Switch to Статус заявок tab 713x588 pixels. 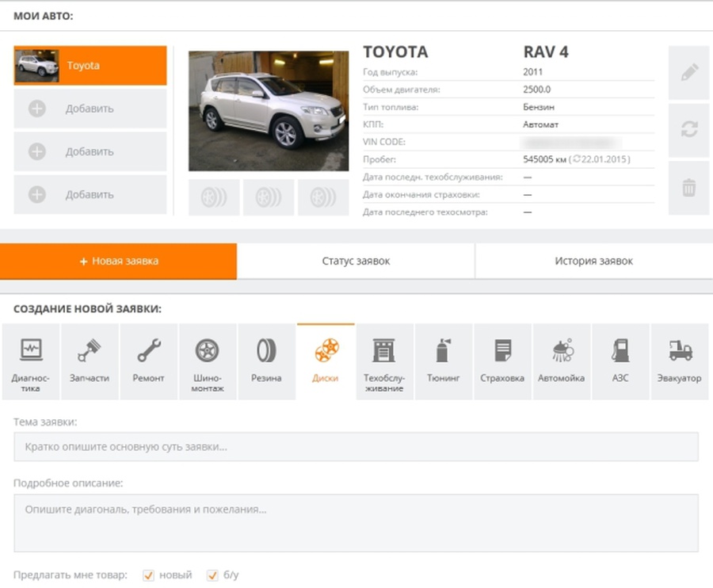click(x=356, y=261)
